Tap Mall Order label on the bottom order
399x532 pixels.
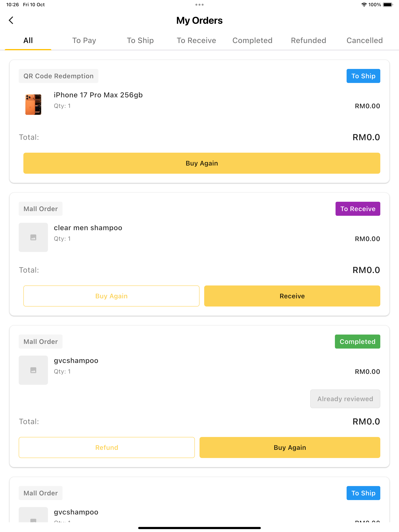(41, 493)
